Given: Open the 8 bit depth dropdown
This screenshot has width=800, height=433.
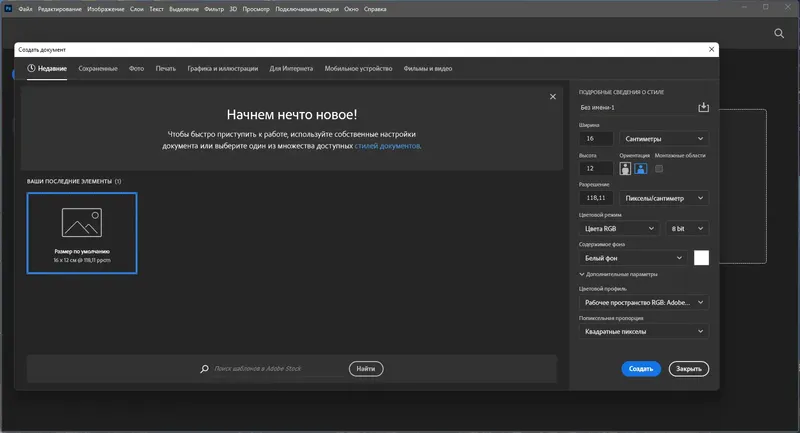Looking at the screenshot, I should coord(687,228).
